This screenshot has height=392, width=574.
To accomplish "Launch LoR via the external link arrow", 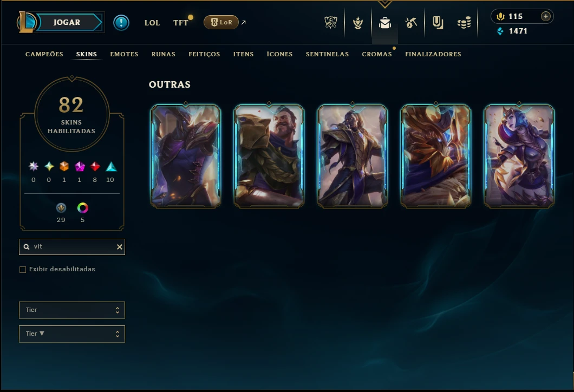I will click(x=244, y=22).
